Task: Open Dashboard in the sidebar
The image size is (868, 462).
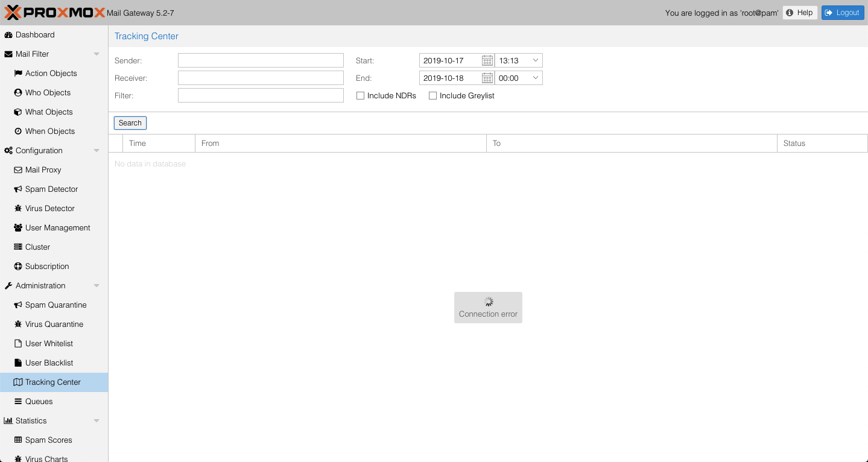Action: pyautogui.click(x=35, y=35)
